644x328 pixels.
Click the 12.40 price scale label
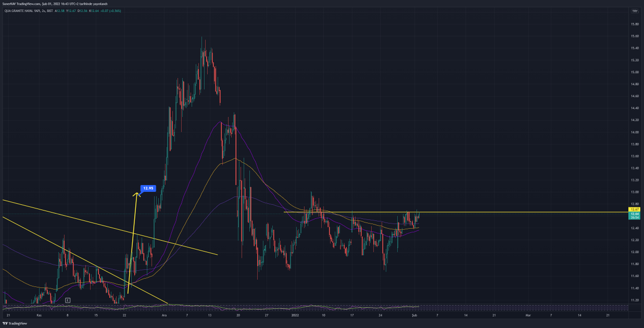(x=634, y=228)
